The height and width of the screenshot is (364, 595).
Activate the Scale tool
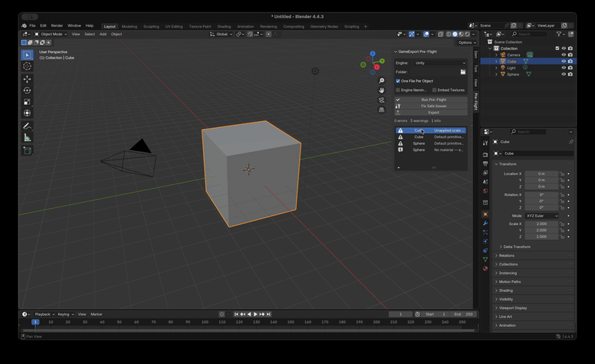(x=27, y=102)
